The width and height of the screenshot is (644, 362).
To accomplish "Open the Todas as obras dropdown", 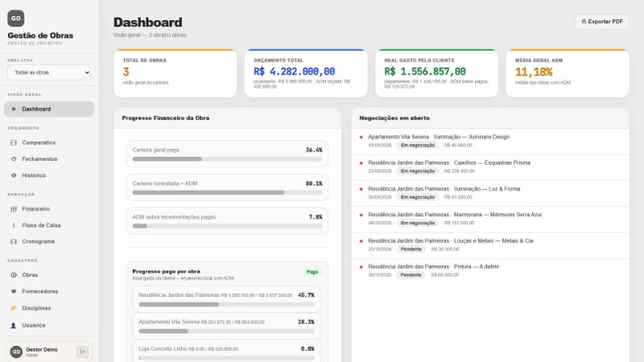I will pyautogui.click(x=49, y=72).
